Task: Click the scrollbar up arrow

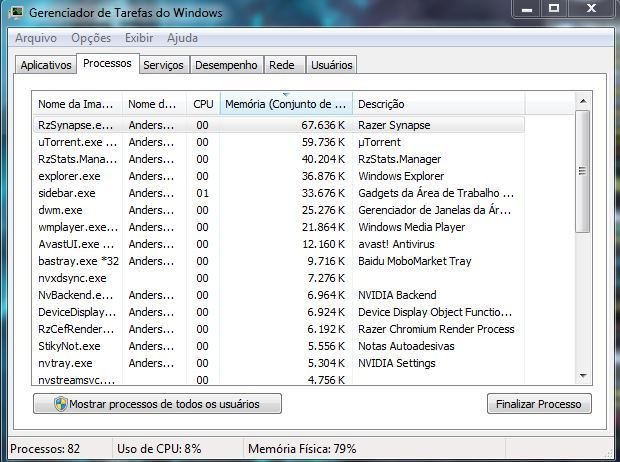Action: click(583, 101)
